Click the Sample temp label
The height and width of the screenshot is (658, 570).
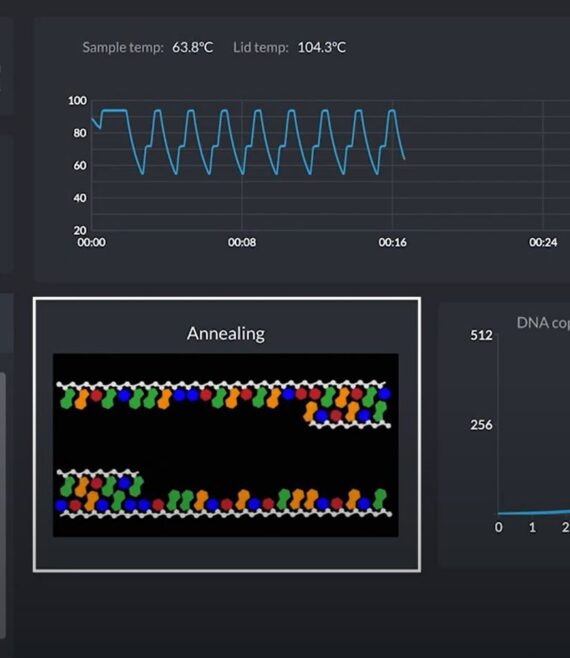123,47
